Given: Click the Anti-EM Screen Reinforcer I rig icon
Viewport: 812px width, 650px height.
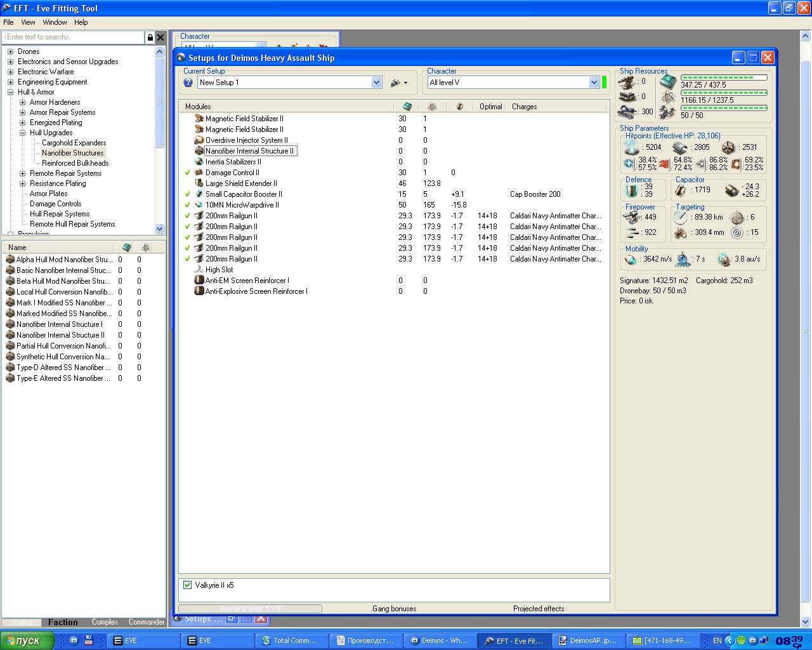Looking at the screenshot, I should (199, 281).
